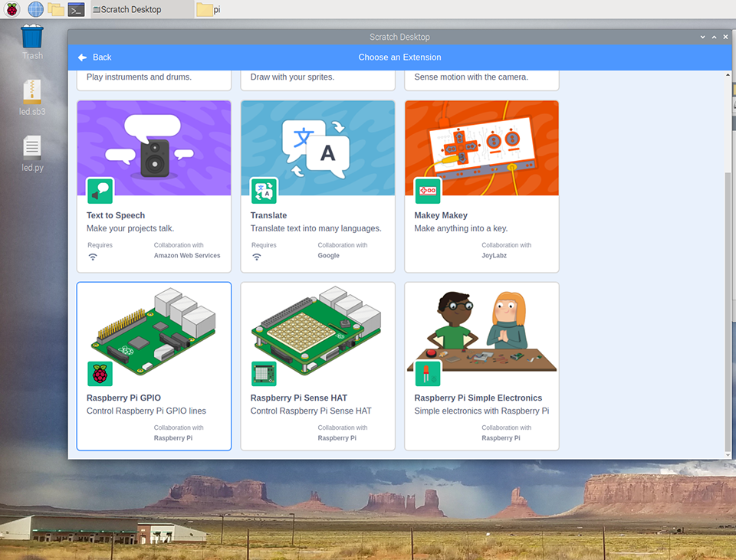Click the Makey Makey controller badge icon
Screen dimensions: 736x560
coord(428,191)
